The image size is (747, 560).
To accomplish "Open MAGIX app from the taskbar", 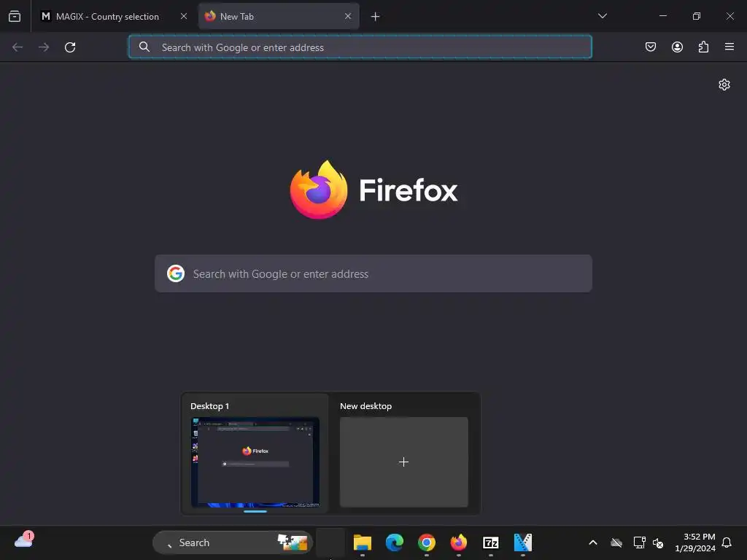I will pyautogui.click(x=522, y=542).
